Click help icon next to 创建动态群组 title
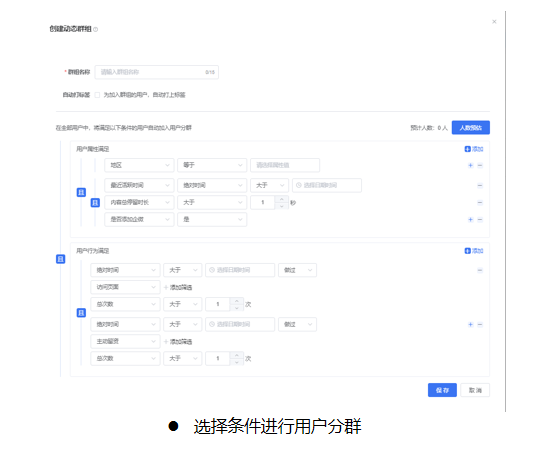Image resolution: width=533 pixels, height=452 pixels. pyautogui.click(x=96, y=30)
